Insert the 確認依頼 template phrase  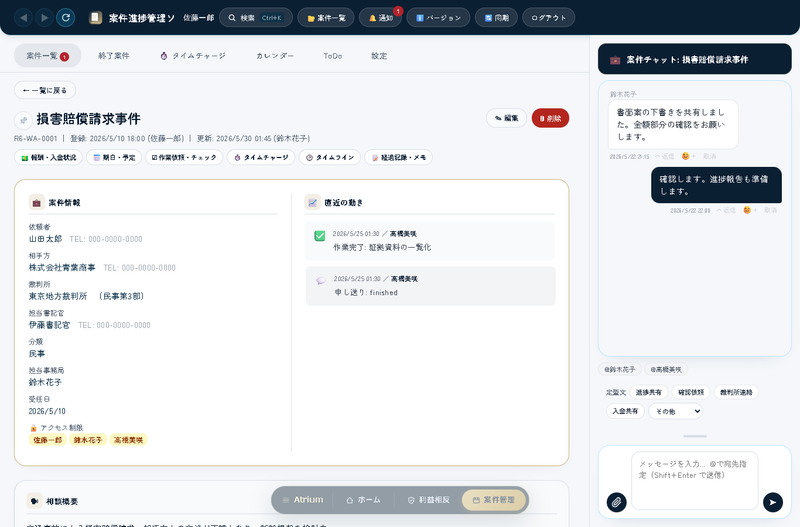691,392
